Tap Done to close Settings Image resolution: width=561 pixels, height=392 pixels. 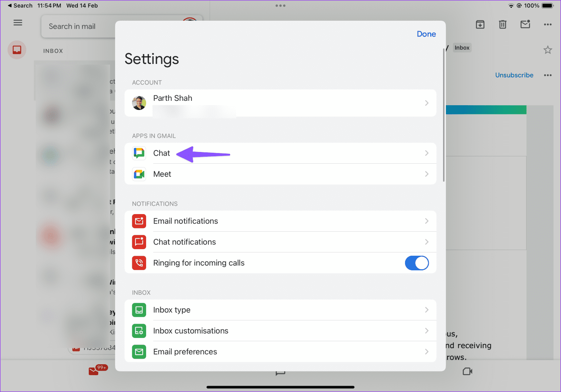click(x=426, y=34)
